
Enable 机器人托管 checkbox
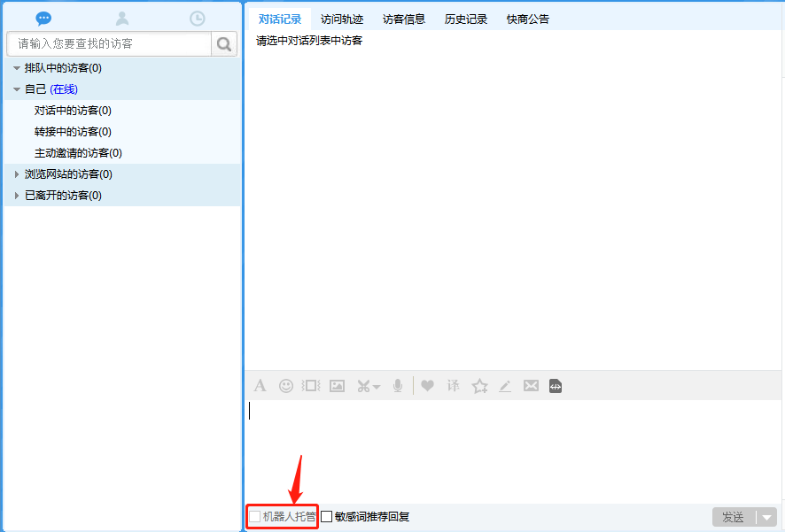[255, 517]
